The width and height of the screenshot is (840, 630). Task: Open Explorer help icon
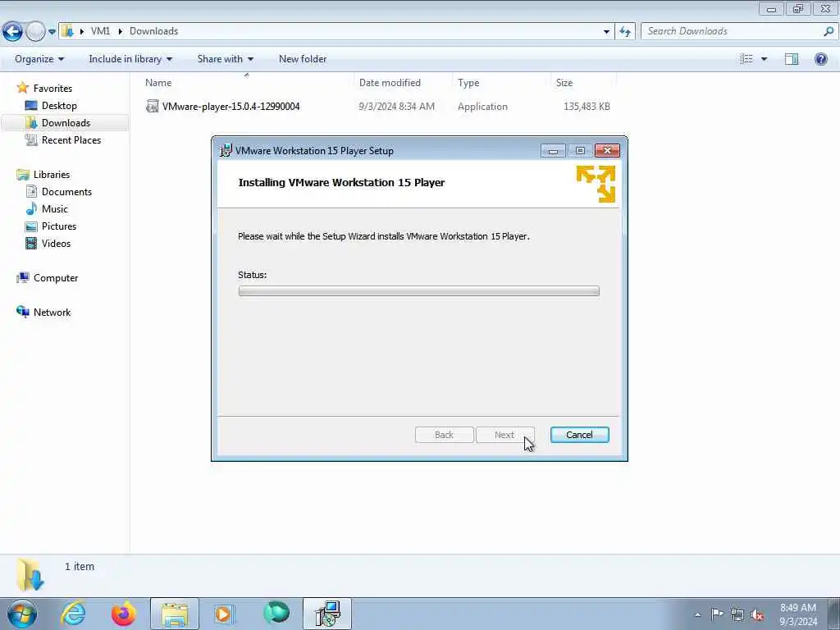coord(820,59)
